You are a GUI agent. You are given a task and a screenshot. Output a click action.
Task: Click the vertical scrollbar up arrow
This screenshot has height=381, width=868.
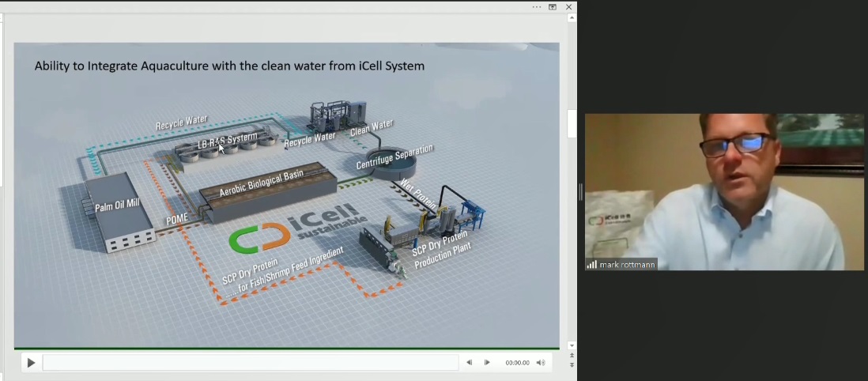572,17
